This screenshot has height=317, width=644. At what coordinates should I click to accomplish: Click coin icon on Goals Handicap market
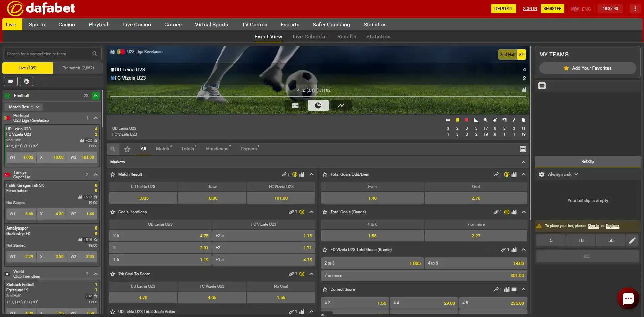point(302,212)
